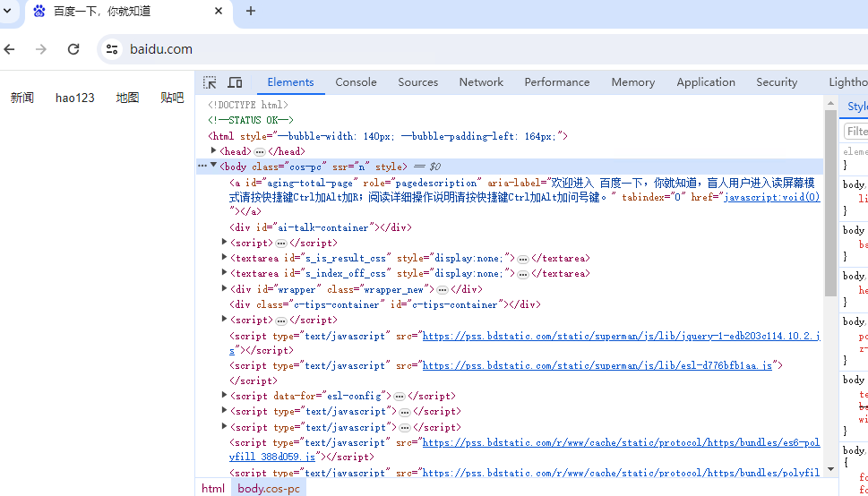Viewport: 868px width, 496px height.
Task: Select the div ai-talk-container element
Action: point(321,227)
